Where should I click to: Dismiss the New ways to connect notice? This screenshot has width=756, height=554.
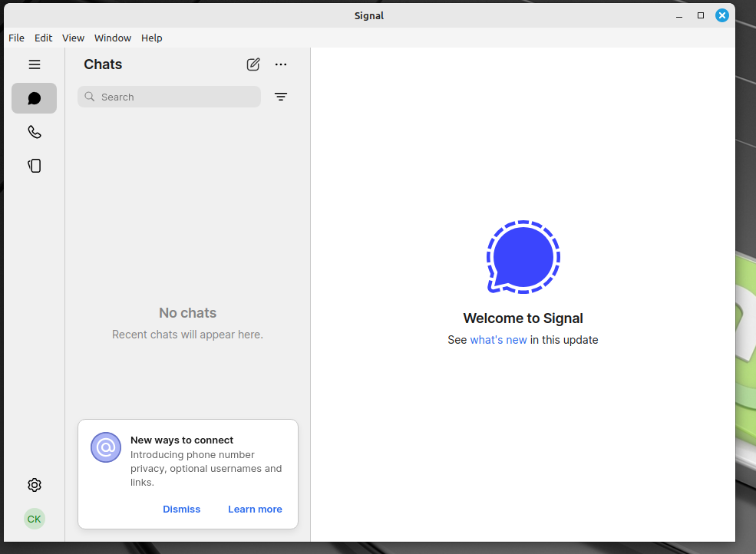[x=181, y=509]
